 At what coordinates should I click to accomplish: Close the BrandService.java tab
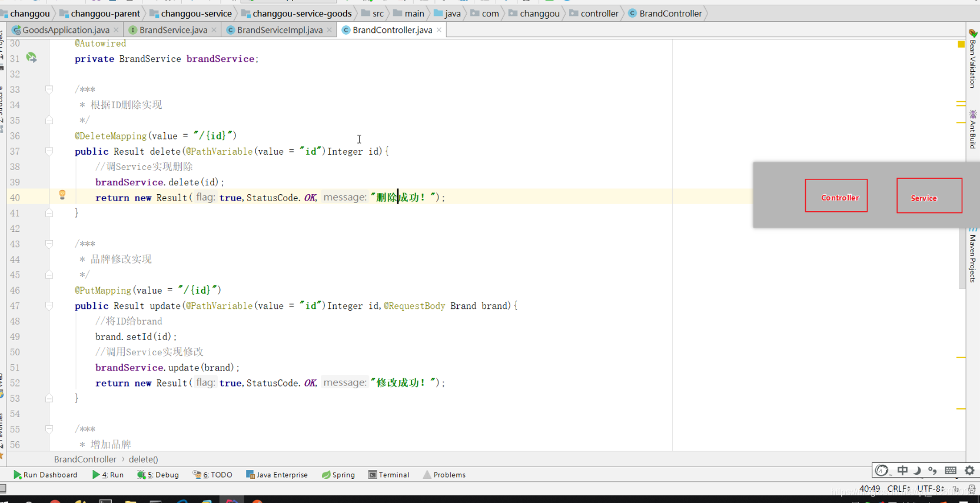tap(214, 30)
